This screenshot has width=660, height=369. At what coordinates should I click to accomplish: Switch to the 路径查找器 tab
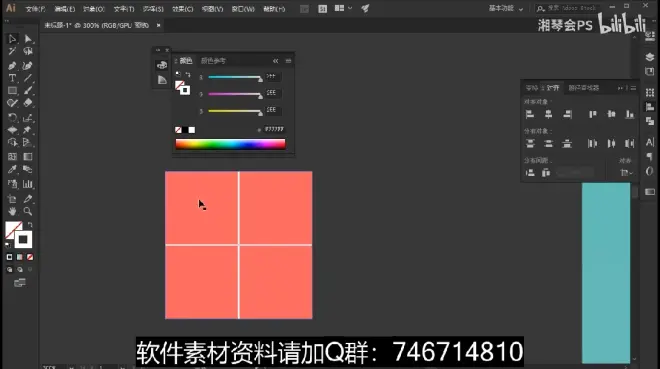583,88
